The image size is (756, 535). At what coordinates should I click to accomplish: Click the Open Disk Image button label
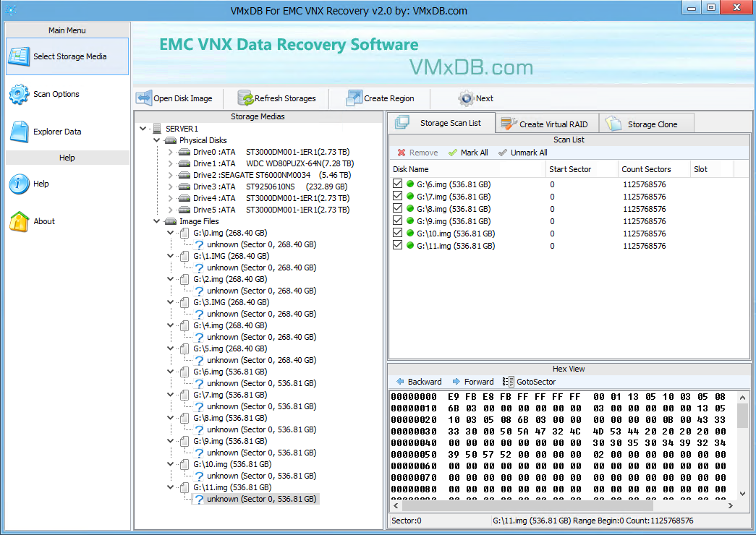point(183,98)
